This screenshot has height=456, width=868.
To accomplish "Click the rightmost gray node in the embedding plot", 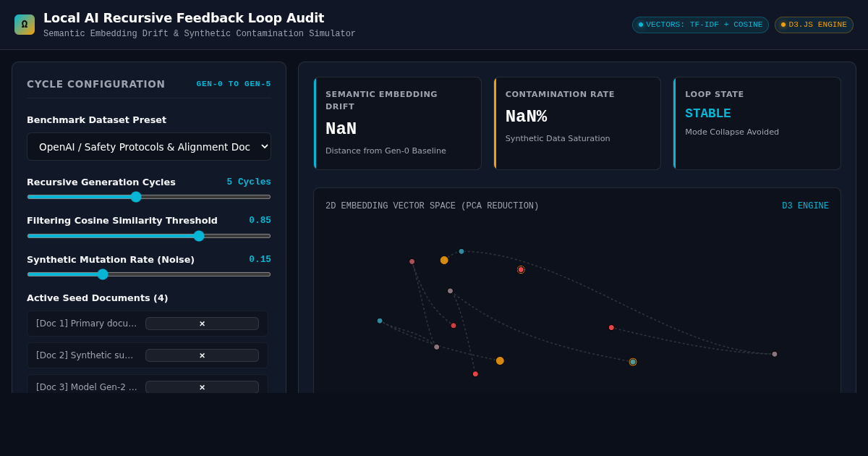I will 775,354.
